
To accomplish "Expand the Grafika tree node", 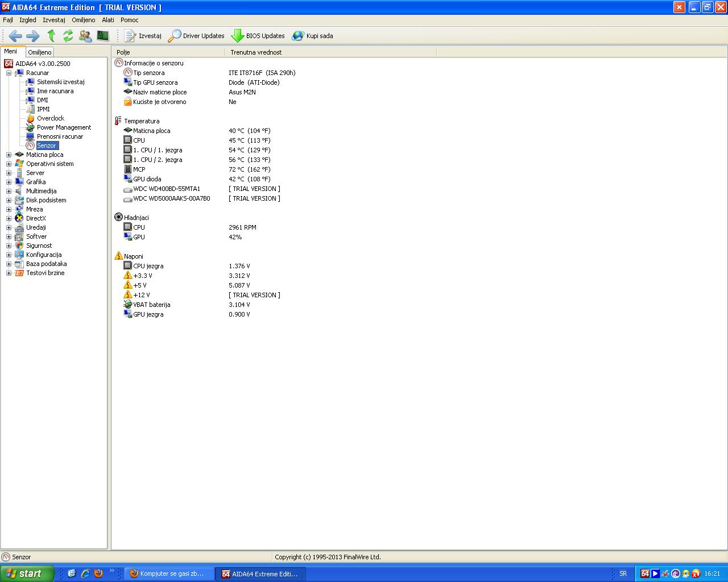I will (9, 182).
